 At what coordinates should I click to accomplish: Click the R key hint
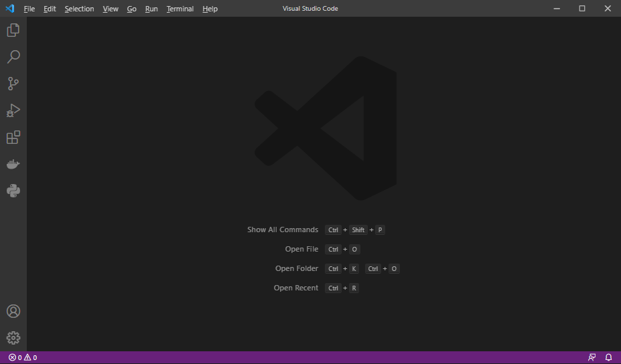coord(354,288)
